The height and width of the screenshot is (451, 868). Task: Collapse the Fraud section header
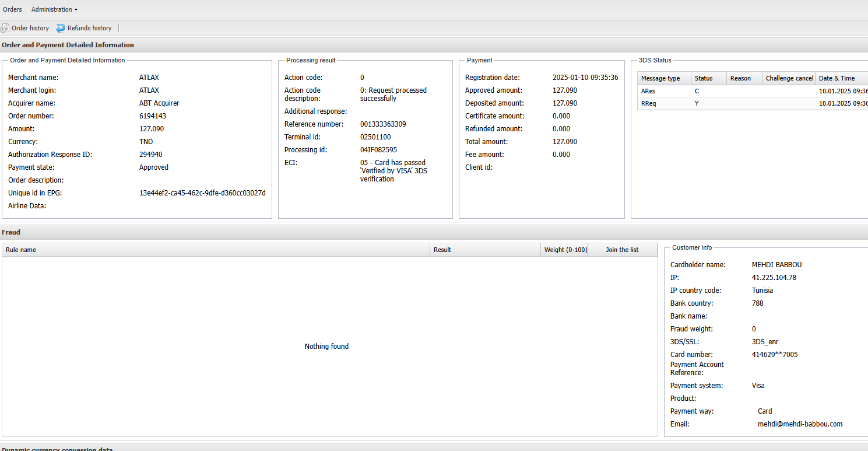pyautogui.click(x=11, y=232)
